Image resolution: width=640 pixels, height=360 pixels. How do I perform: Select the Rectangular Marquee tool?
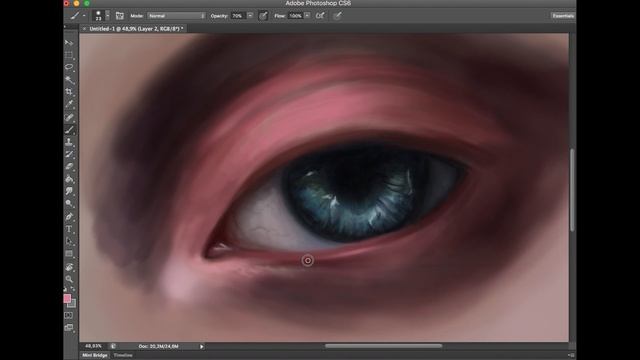click(69, 55)
